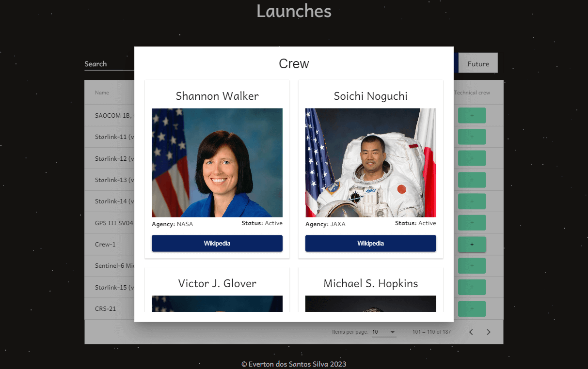Select the Soichi Noguchi name heading
This screenshot has width=588, height=369.
coord(371,96)
